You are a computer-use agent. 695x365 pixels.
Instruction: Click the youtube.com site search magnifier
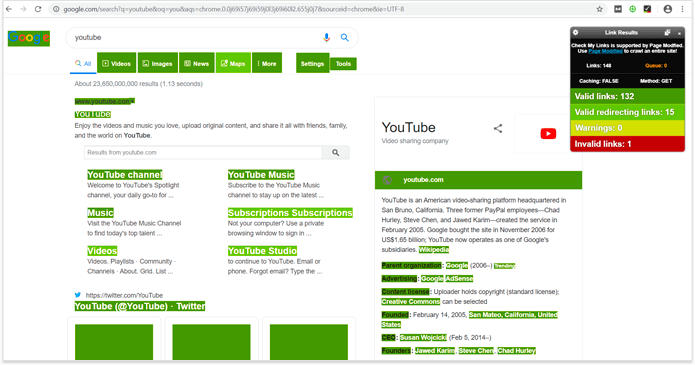(336, 153)
